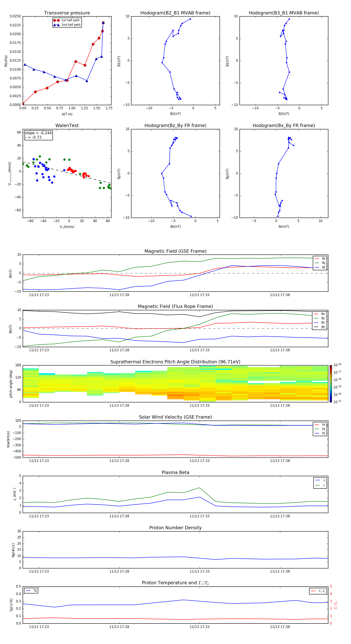Viewport: 351px width, 644px height.
Task: Click '11/13 17:28' tick under GSE magnetic field plot
Action: (119, 295)
